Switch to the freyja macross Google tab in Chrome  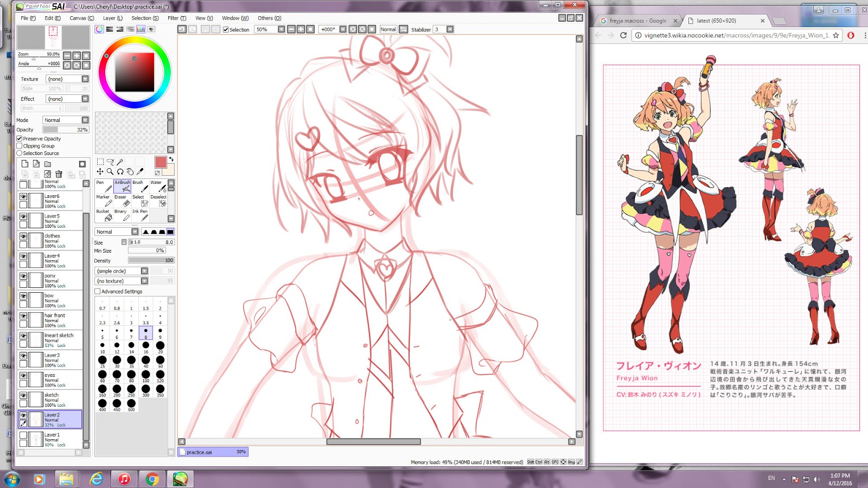click(638, 21)
